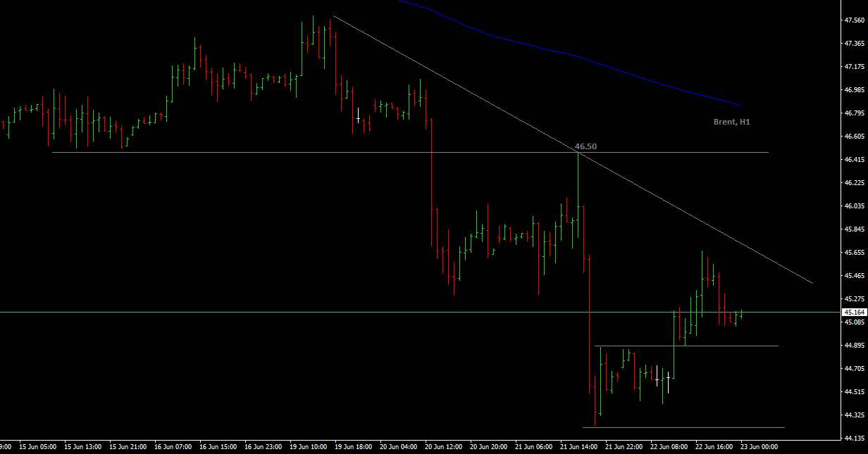Click the 45.655 price axis label
This screenshot has height=454, width=868.
point(854,253)
